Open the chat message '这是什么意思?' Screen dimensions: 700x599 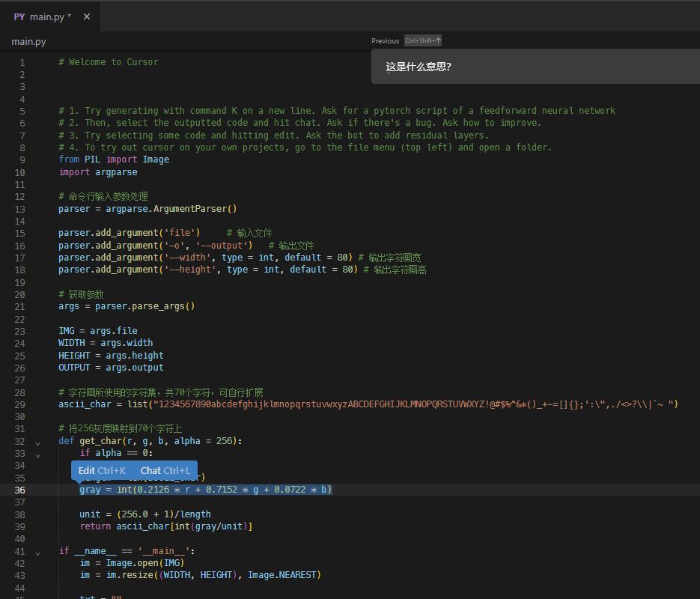(x=419, y=67)
